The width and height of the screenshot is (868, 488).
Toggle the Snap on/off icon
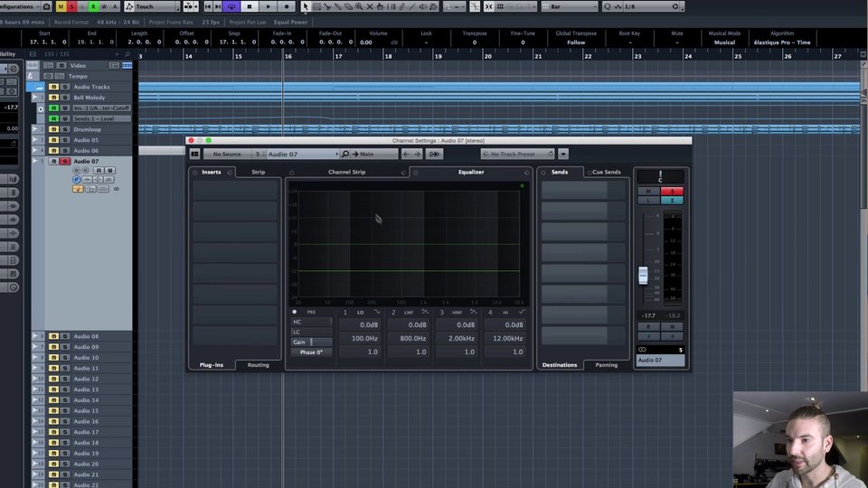click(489, 6)
